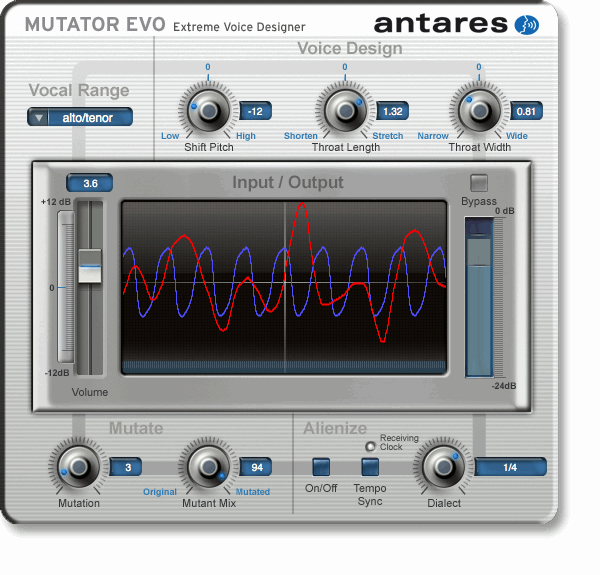Click the Antares logo icon
The width and height of the screenshot is (600, 575).
pos(527,25)
